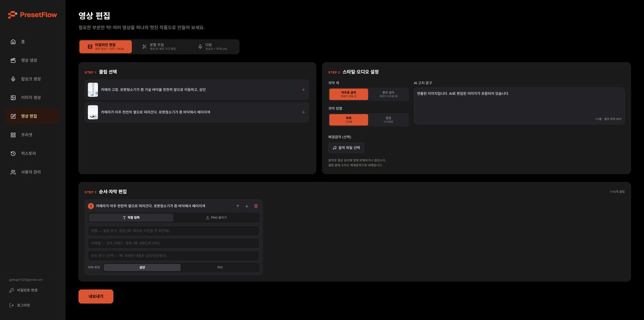This screenshot has height=320, width=644.
Task: Move clip 1 down with the arrow
Action: 247,206
